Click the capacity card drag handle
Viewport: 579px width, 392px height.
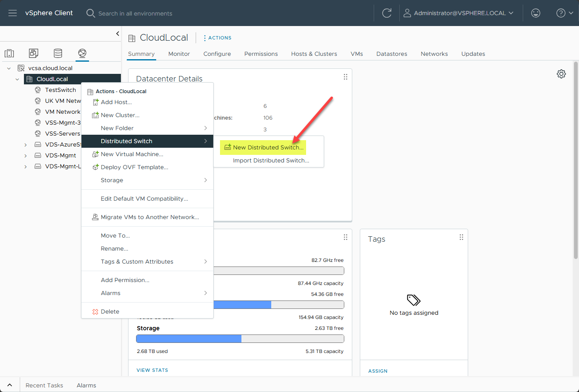coord(346,237)
